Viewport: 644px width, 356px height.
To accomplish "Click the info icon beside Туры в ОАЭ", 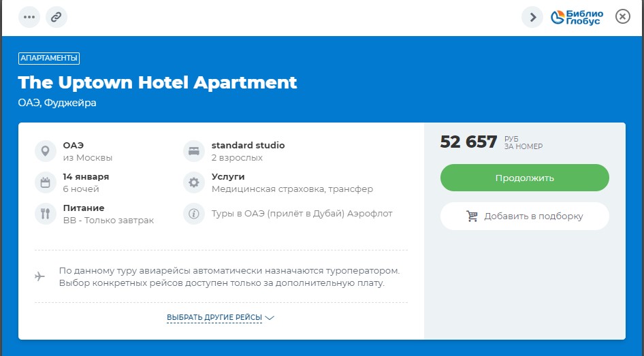I will 194,214.
